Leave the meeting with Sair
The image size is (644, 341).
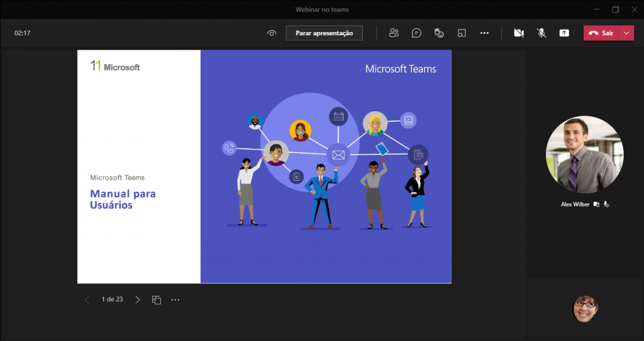click(601, 33)
